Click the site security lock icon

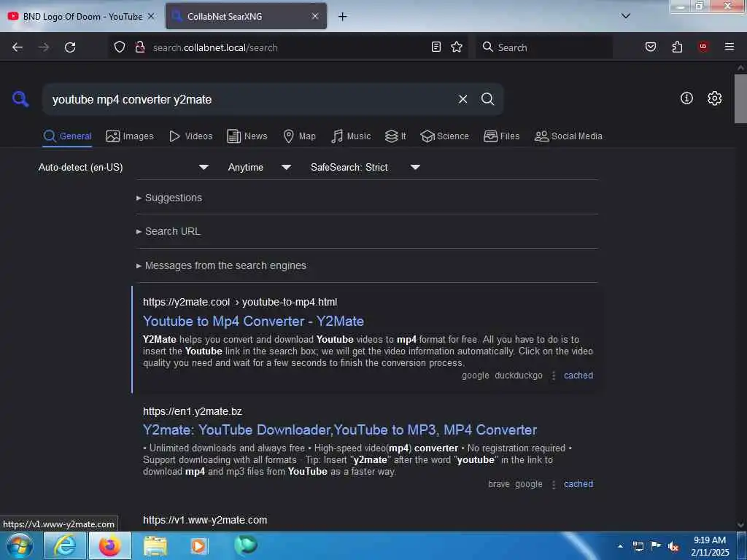coord(140,47)
